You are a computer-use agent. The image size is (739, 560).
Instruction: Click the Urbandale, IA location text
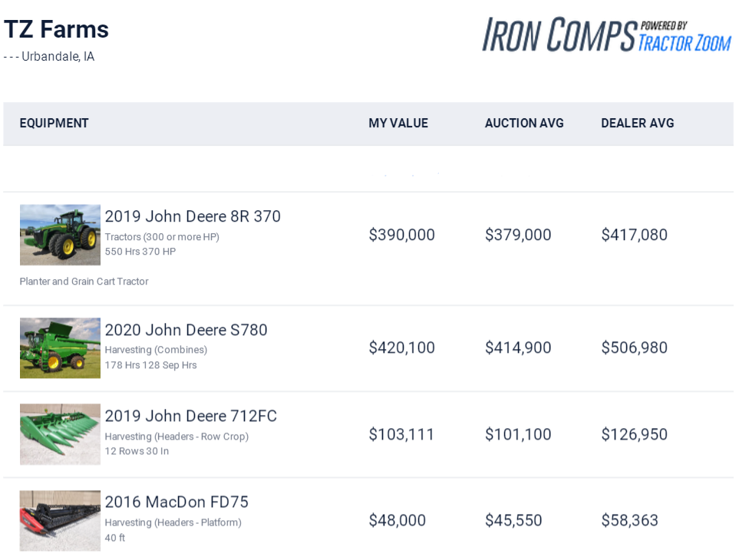58,57
